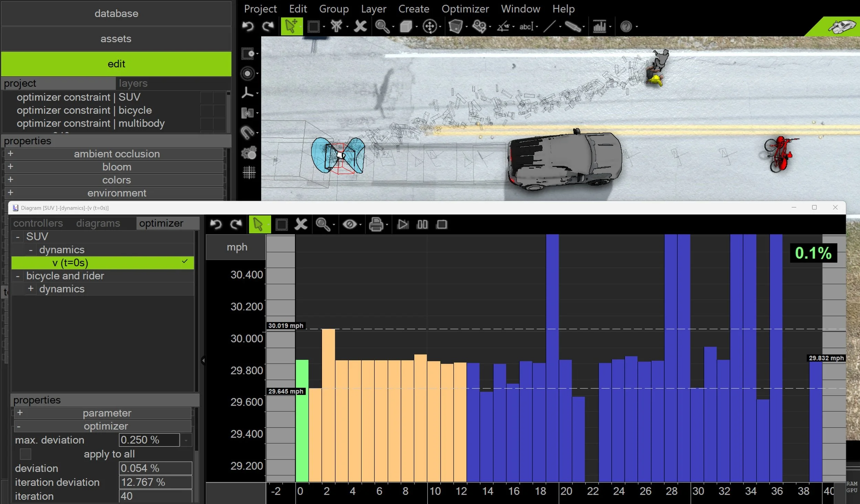Pause the optimizer run
The height and width of the screenshot is (504, 860).
point(422,224)
